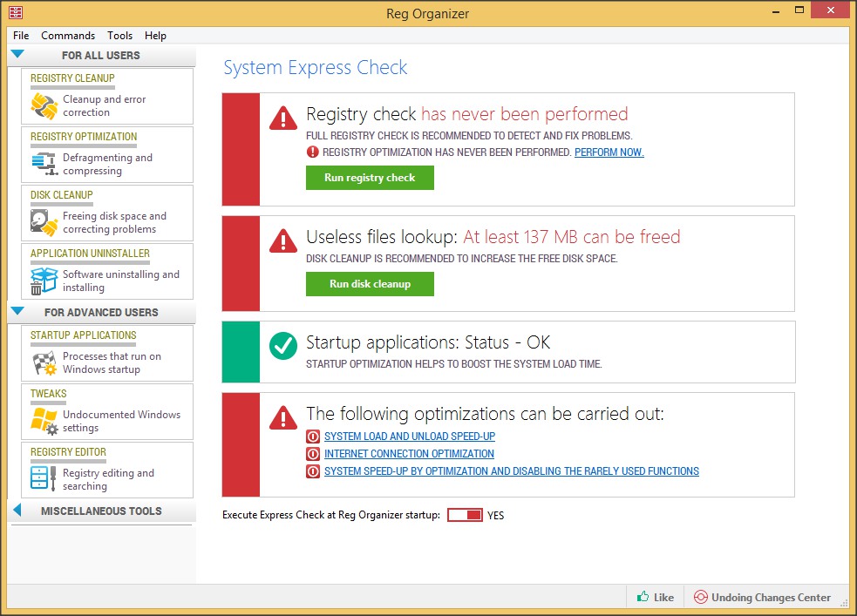Open the Help menu
Image resolution: width=857 pixels, height=616 pixels.
pos(155,36)
